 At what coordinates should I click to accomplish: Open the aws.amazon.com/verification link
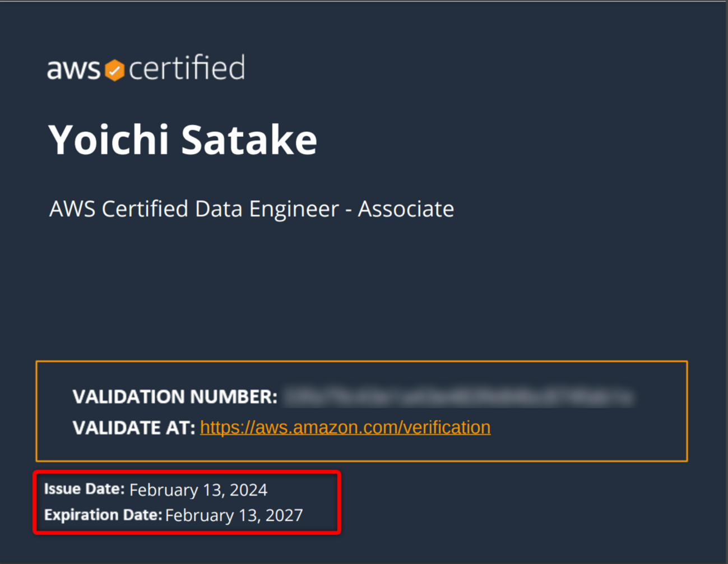pyautogui.click(x=345, y=427)
